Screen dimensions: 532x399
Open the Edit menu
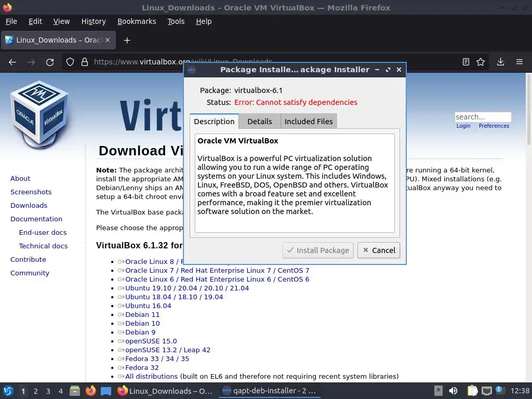pyautogui.click(x=35, y=21)
